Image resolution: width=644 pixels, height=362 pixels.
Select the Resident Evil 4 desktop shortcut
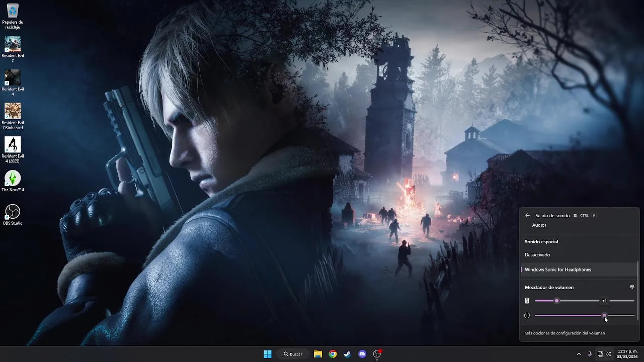pyautogui.click(x=13, y=83)
